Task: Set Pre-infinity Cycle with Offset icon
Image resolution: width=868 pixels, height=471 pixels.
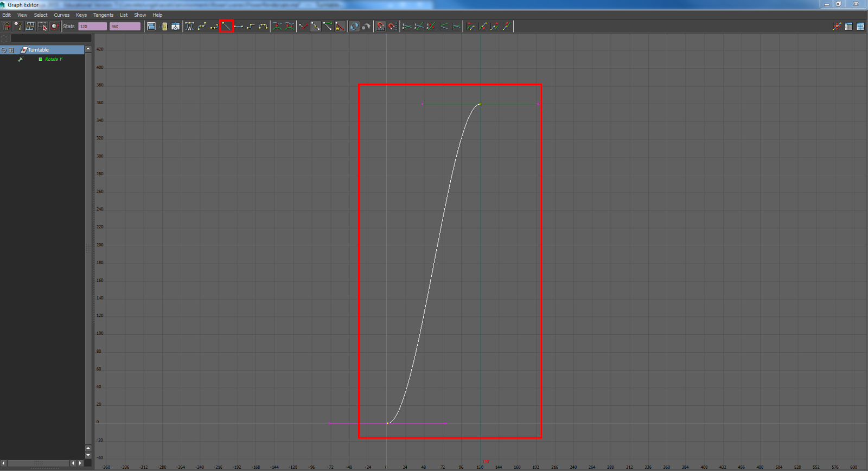Action: [x=482, y=26]
